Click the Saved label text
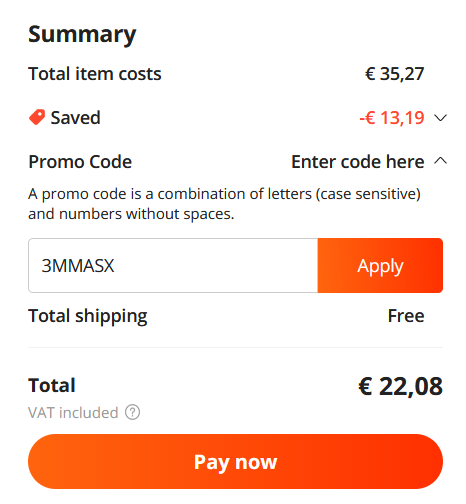The image size is (466, 504). tap(75, 118)
